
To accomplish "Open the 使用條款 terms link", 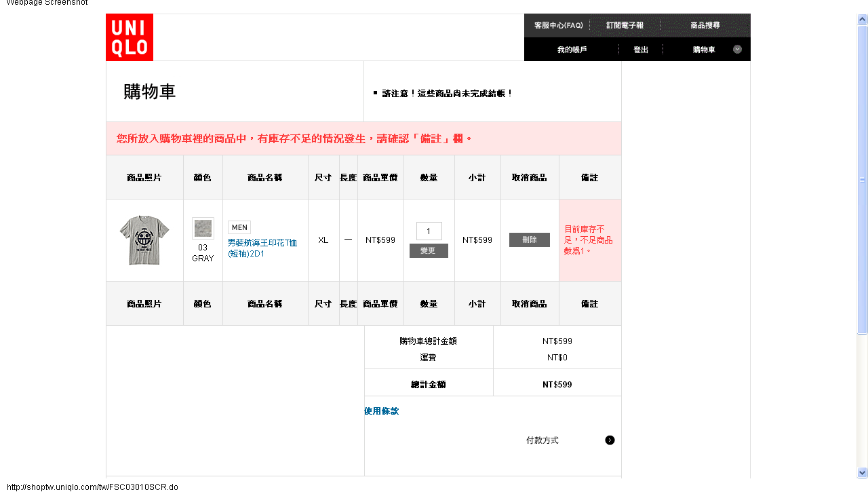I will coord(381,411).
